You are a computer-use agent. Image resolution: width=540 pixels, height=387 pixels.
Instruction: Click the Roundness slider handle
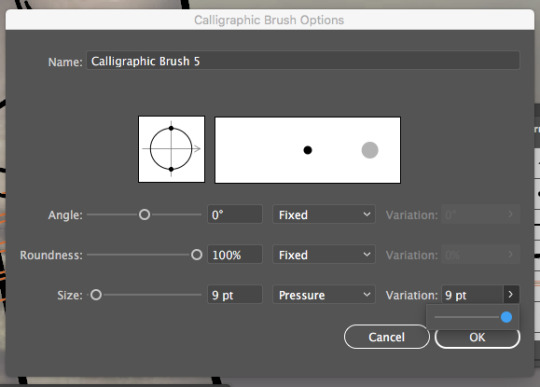click(197, 255)
